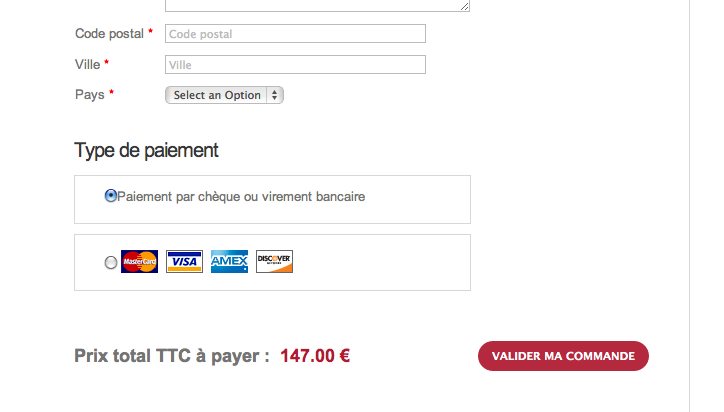Open the Pays 'Select an Option' dropdown
The image size is (724, 412).
tap(224, 95)
